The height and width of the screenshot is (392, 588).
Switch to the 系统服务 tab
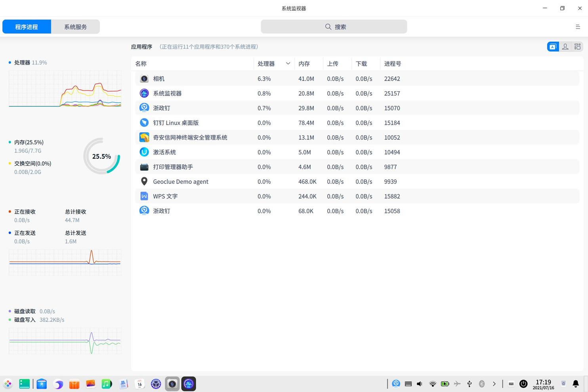(75, 27)
